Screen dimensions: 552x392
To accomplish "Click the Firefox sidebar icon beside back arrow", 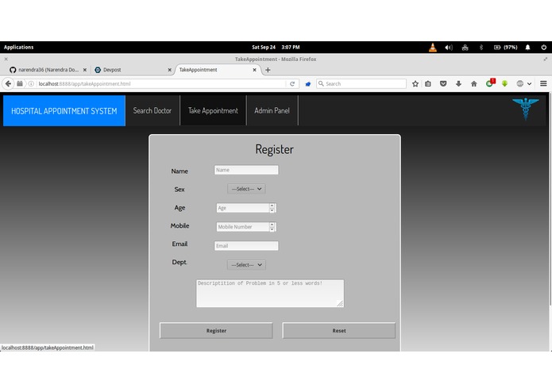I will (x=20, y=83).
